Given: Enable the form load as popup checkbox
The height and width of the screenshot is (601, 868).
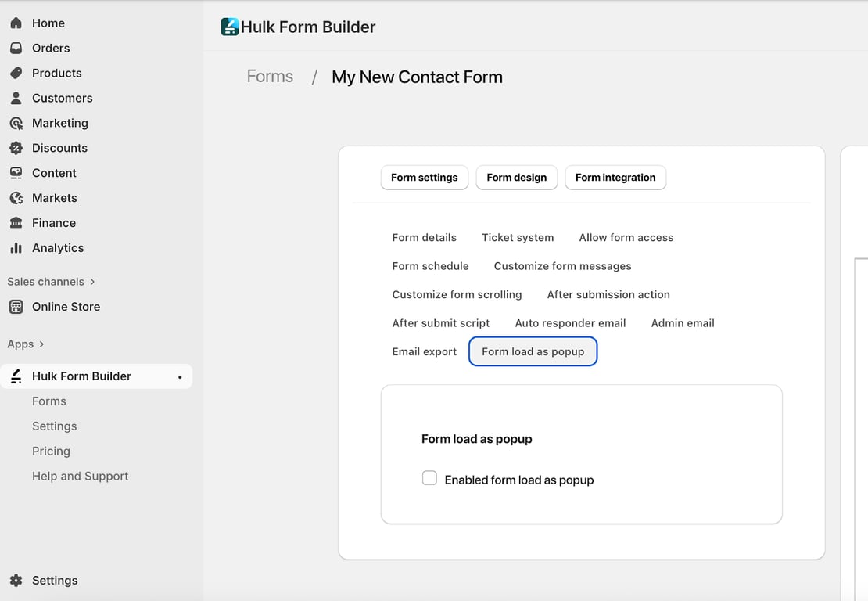Looking at the screenshot, I should [x=429, y=478].
